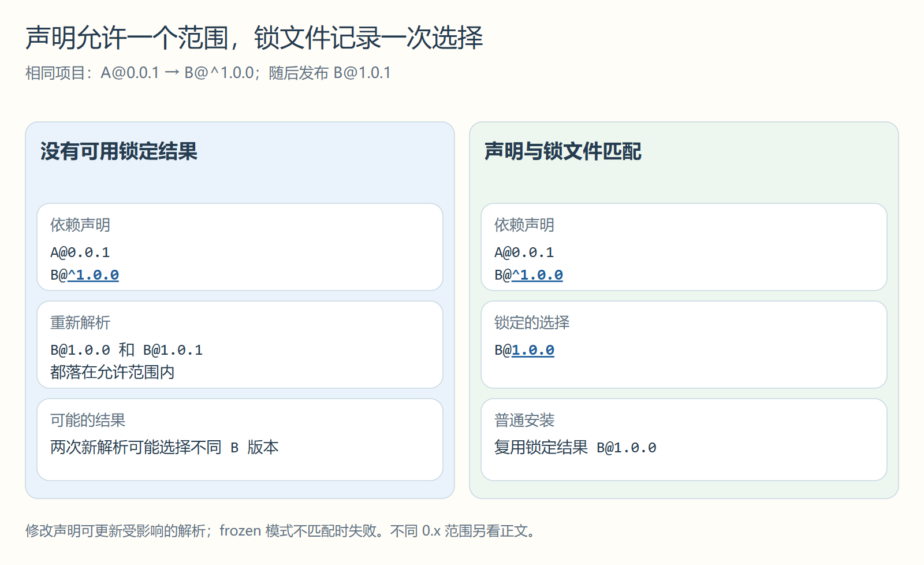Open the ^1.0.0 link in the left card
Viewport: 924px width, 565px height.
(x=93, y=275)
